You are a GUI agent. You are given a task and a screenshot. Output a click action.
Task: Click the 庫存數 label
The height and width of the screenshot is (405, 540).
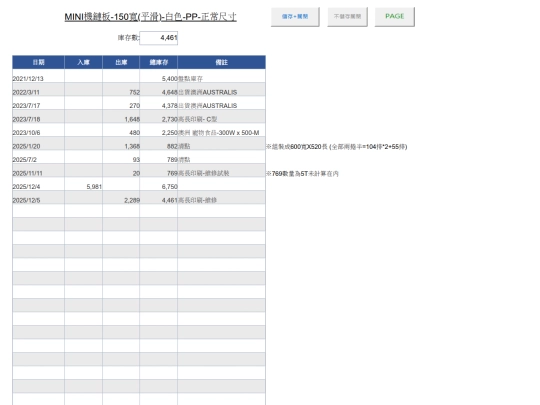click(x=128, y=38)
